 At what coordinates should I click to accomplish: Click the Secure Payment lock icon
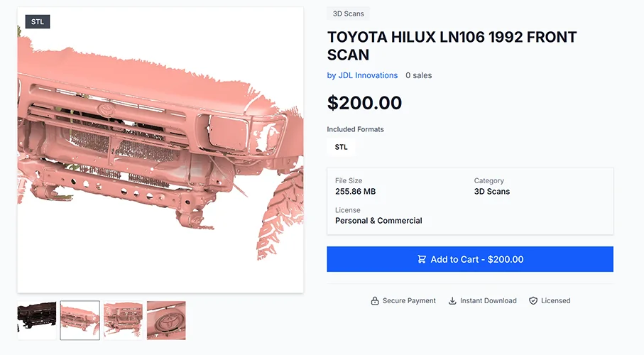point(375,301)
